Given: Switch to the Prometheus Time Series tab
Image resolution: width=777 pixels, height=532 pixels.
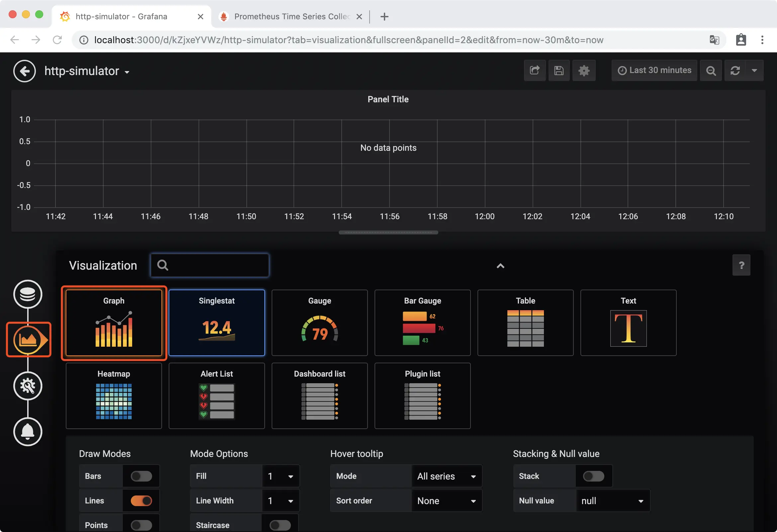Looking at the screenshot, I should pos(290,16).
